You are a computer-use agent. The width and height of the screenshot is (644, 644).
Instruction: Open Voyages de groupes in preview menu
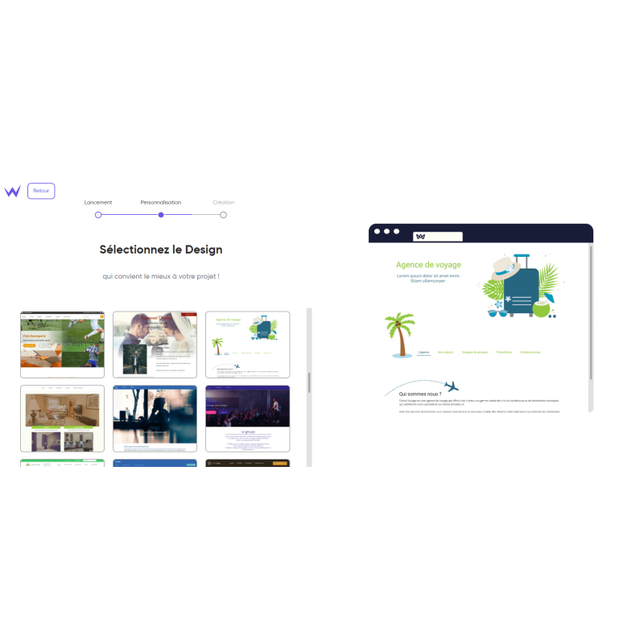pyautogui.click(x=475, y=352)
